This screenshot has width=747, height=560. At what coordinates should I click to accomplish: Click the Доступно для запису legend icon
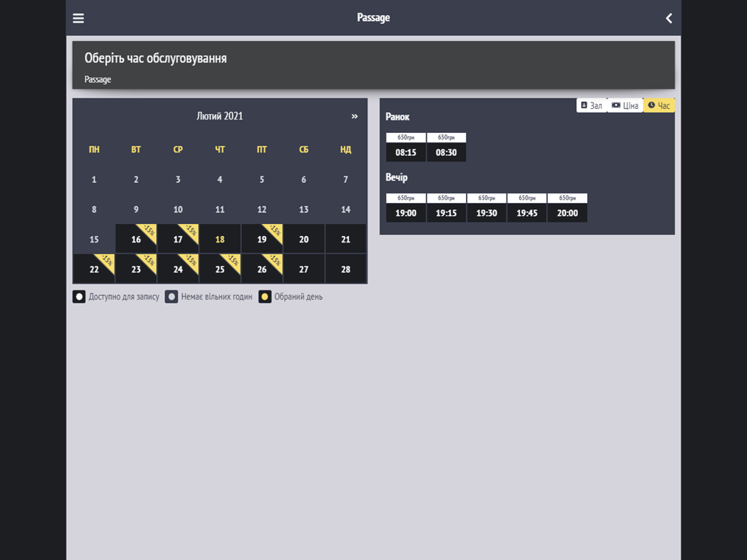pos(79,296)
